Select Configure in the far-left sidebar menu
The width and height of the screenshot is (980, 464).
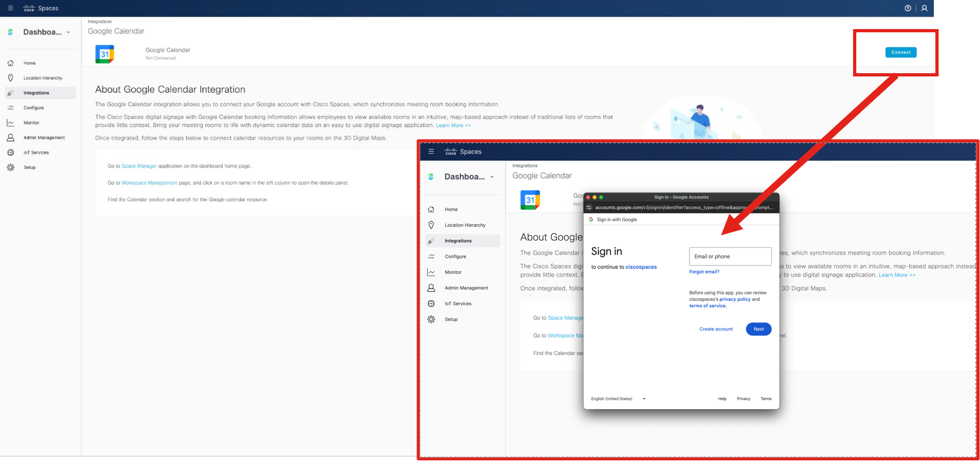tap(33, 108)
